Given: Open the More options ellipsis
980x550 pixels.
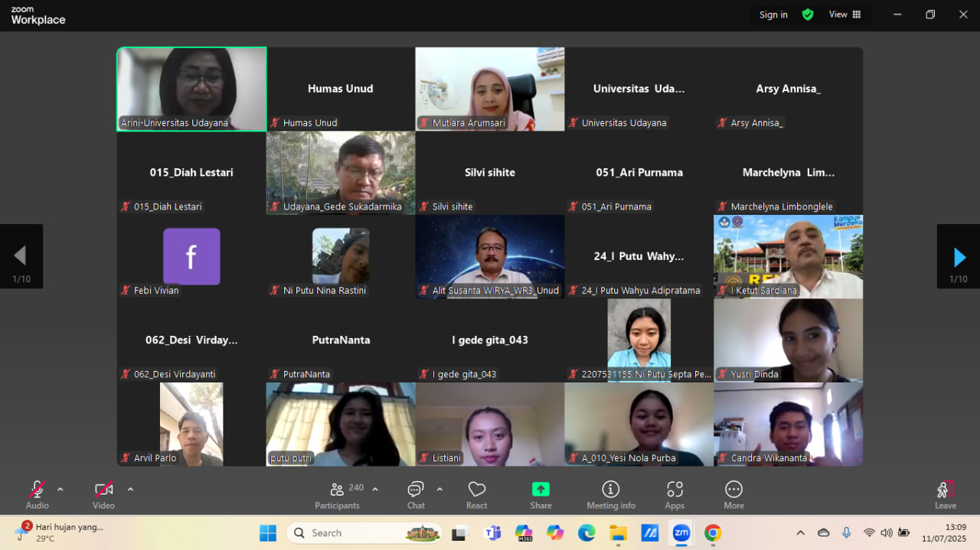Looking at the screenshot, I should tap(733, 490).
